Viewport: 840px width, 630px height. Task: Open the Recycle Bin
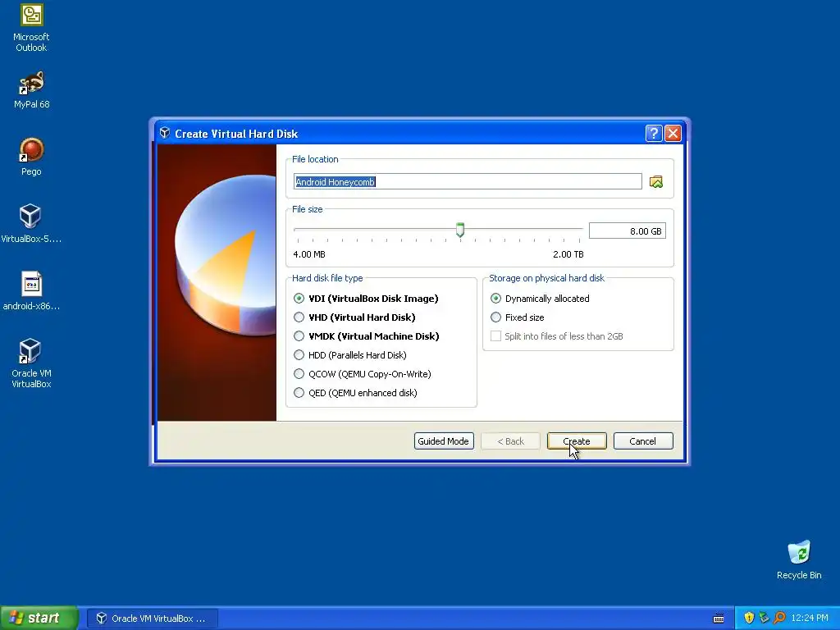pos(799,560)
